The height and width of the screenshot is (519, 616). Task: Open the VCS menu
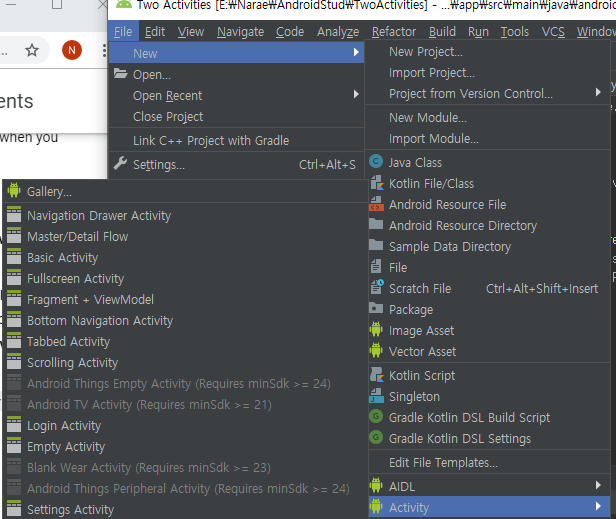(x=553, y=32)
